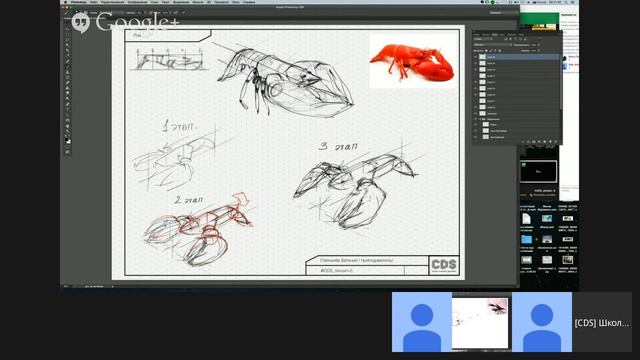Image resolution: width=640 pixels, height=360 pixels.
Task: Click the red lobster reference photo
Action: [x=412, y=61]
